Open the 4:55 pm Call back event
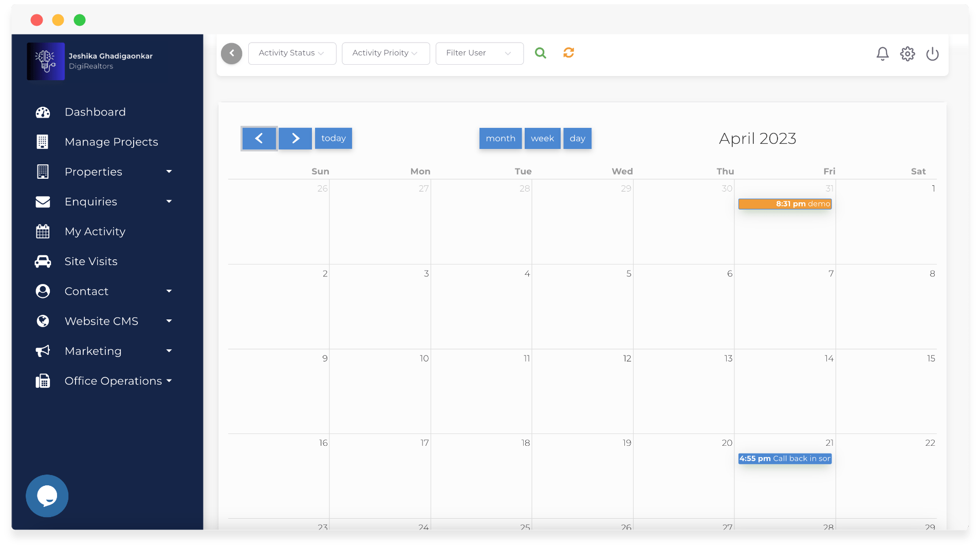 (785, 459)
